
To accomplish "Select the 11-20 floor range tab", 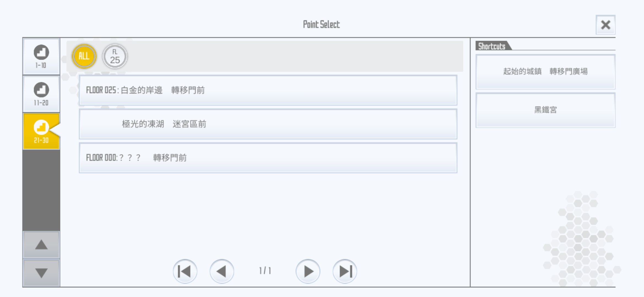I will (41, 94).
